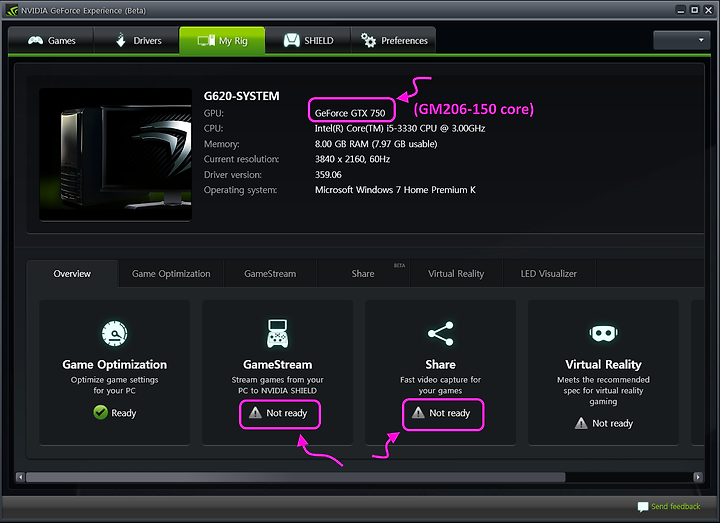Open the GameStream sub-tab
This screenshot has height=523, width=720.
point(270,274)
